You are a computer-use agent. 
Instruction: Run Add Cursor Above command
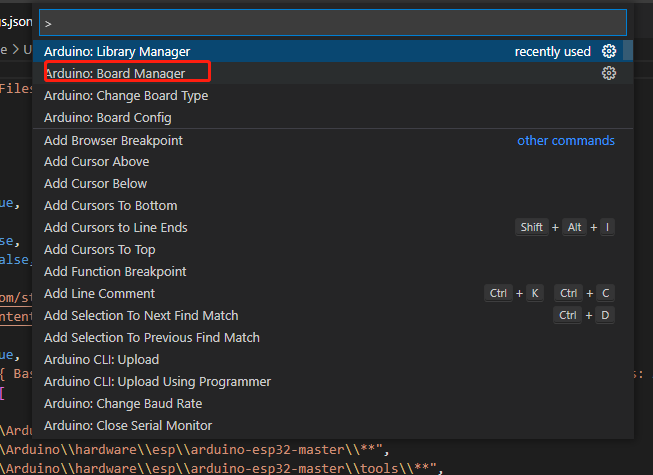click(96, 162)
